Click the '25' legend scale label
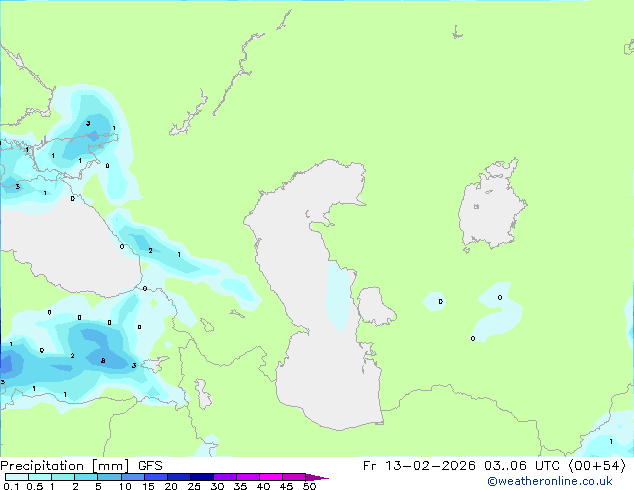This screenshot has width=634, height=490. tap(194, 486)
